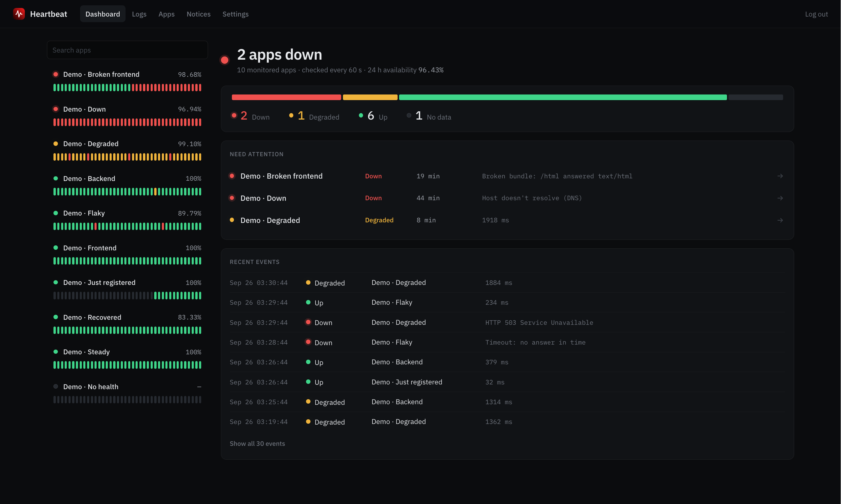The image size is (841, 504).
Task: Open the Logs tab
Action: [x=139, y=14]
